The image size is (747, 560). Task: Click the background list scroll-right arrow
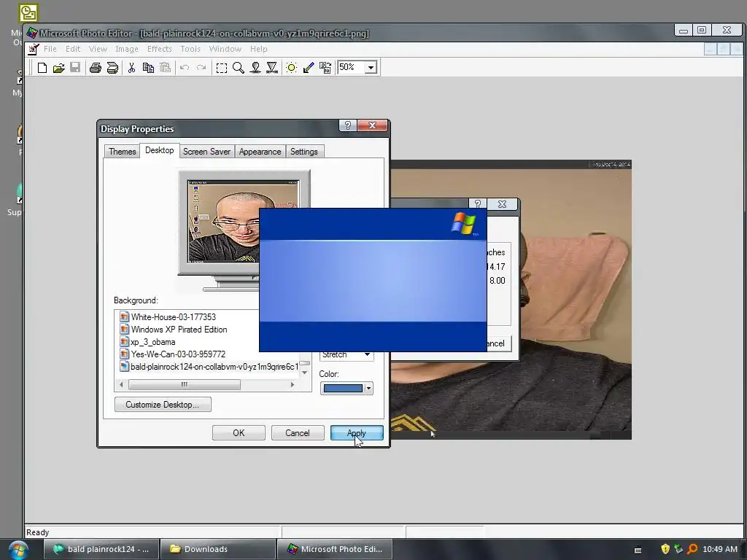tap(292, 384)
